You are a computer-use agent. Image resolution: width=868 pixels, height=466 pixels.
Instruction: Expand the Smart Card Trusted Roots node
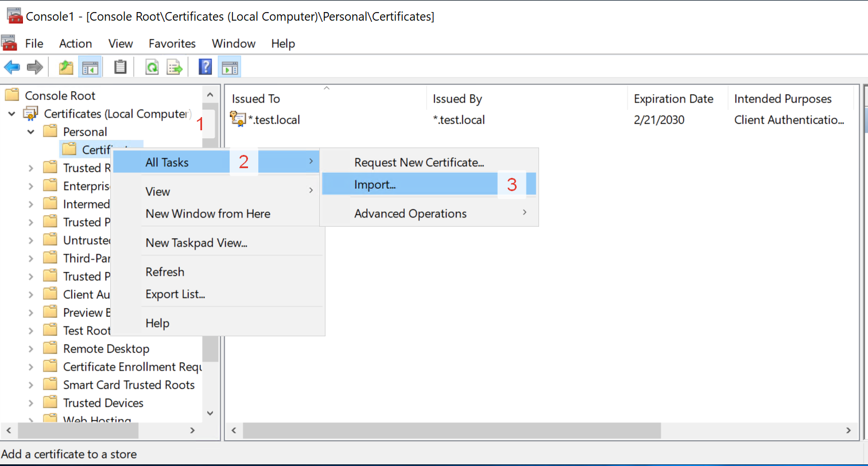click(31, 385)
